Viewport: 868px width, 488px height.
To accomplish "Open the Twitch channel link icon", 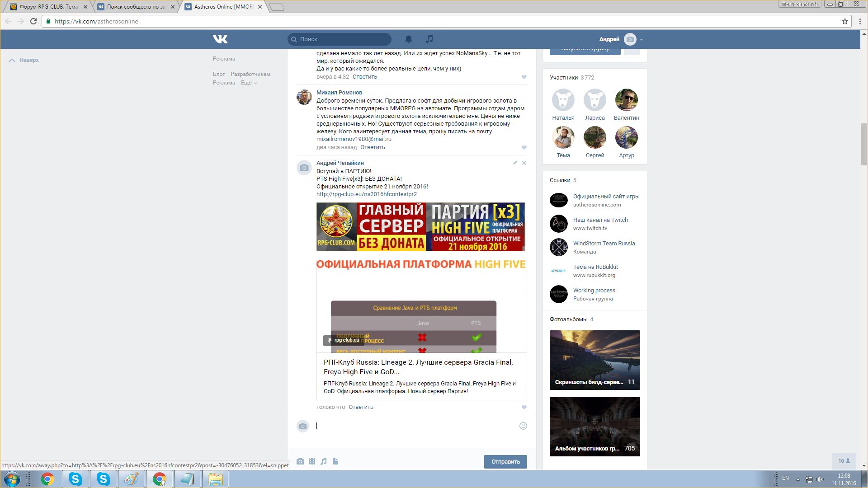I will coord(559,224).
